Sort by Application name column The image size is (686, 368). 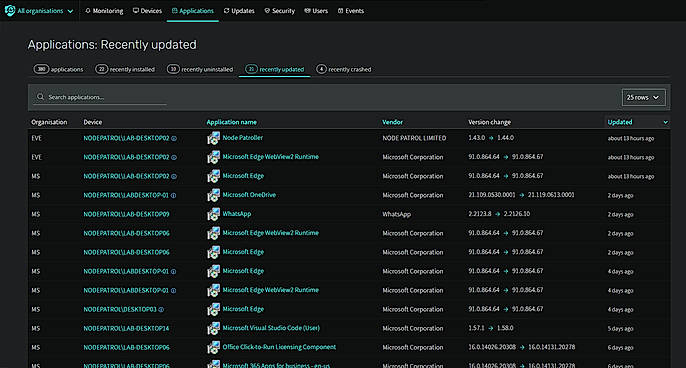pyautogui.click(x=231, y=122)
